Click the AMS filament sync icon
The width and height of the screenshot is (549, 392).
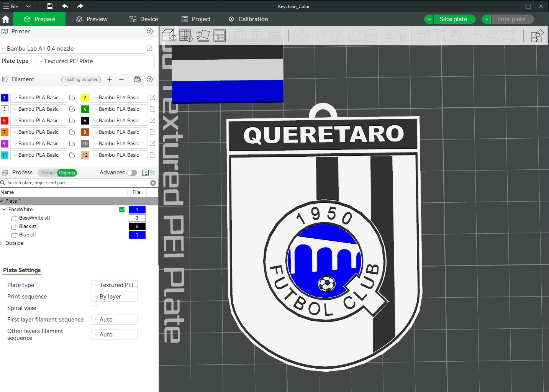tap(137, 79)
